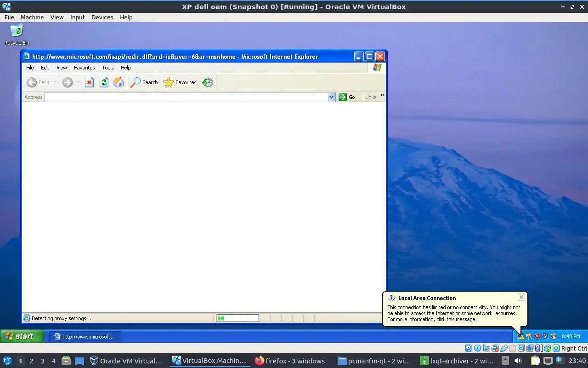Open IE Help menu
The image size is (588, 368).
[x=126, y=68]
